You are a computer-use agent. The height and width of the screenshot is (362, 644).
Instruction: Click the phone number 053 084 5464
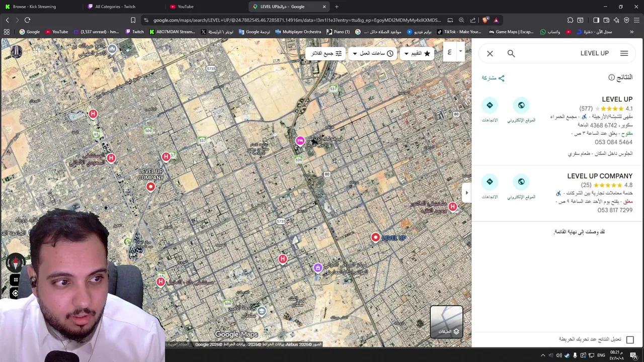(613, 142)
